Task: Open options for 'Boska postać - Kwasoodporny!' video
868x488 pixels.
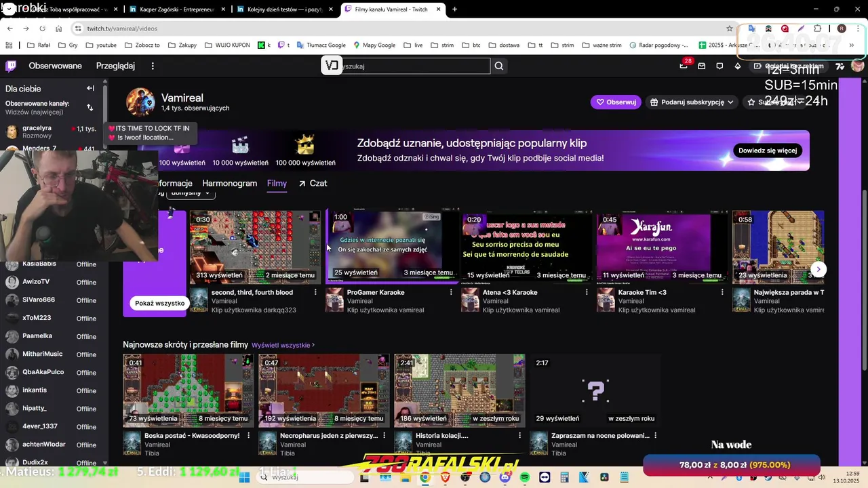Action: point(248,435)
